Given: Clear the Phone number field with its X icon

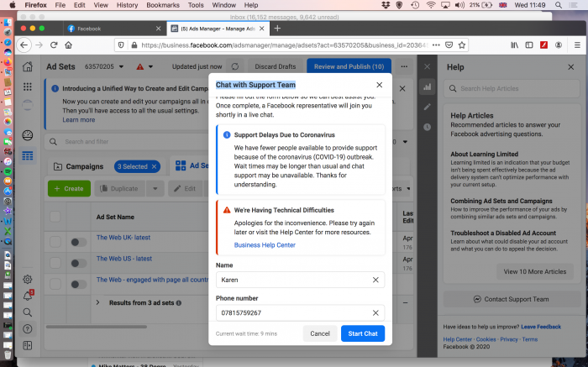Looking at the screenshot, I should [375, 313].
